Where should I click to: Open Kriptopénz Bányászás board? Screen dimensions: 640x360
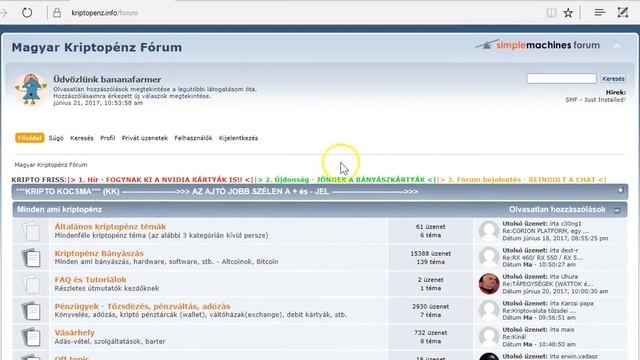click(x=99, y=253)
